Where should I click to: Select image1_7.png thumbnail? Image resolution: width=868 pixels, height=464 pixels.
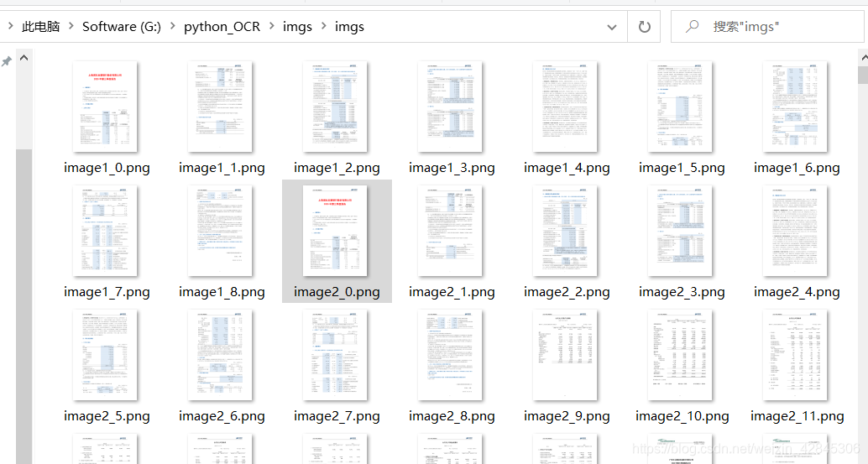coord(105,231)
